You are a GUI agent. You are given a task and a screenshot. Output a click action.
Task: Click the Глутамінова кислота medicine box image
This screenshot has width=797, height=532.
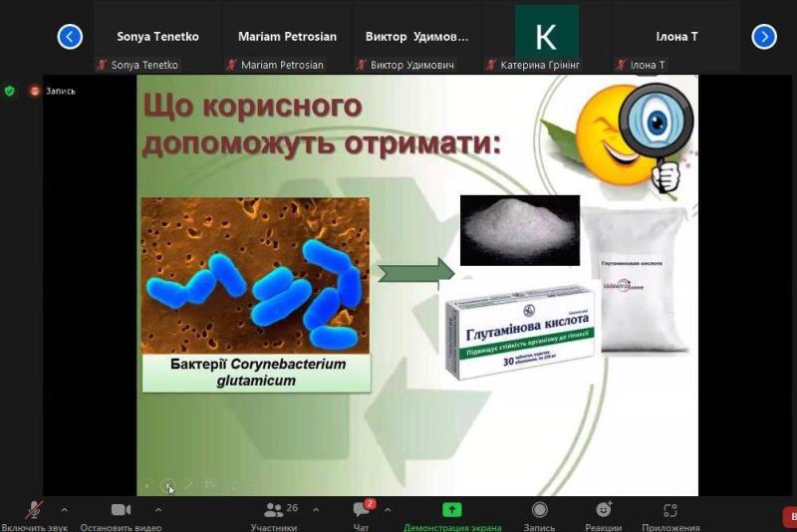pos(521,331)
